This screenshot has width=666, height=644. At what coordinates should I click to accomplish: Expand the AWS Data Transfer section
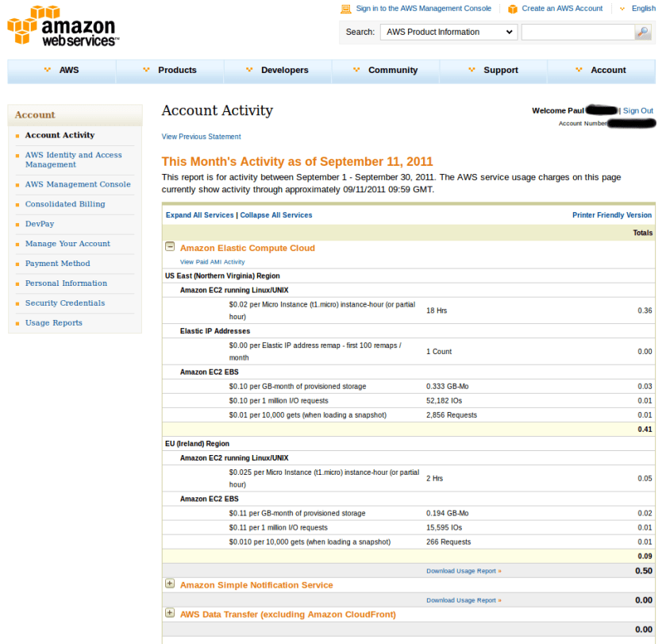(170, 613)
